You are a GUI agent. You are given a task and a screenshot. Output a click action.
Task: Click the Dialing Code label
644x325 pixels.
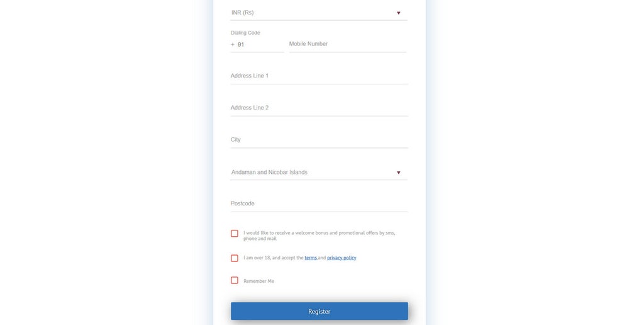pos(245,33)
